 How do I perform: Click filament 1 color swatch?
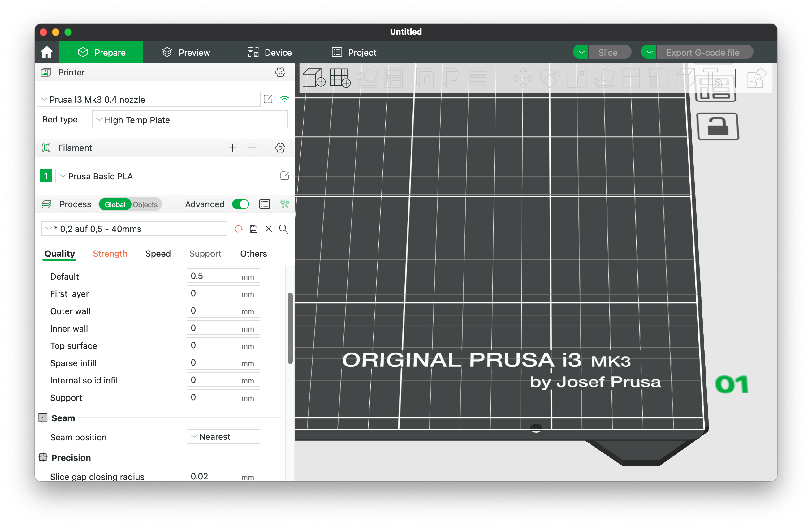click(x=46, y=176)
